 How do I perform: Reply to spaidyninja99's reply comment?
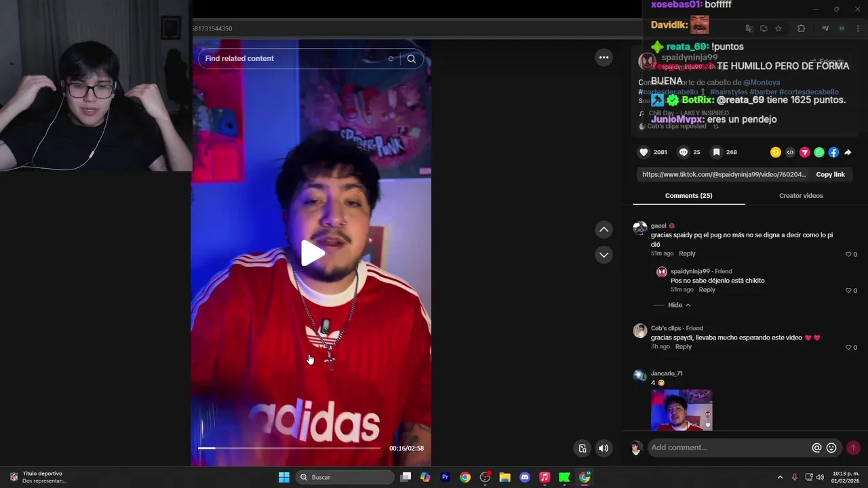[x=707, y=289]
